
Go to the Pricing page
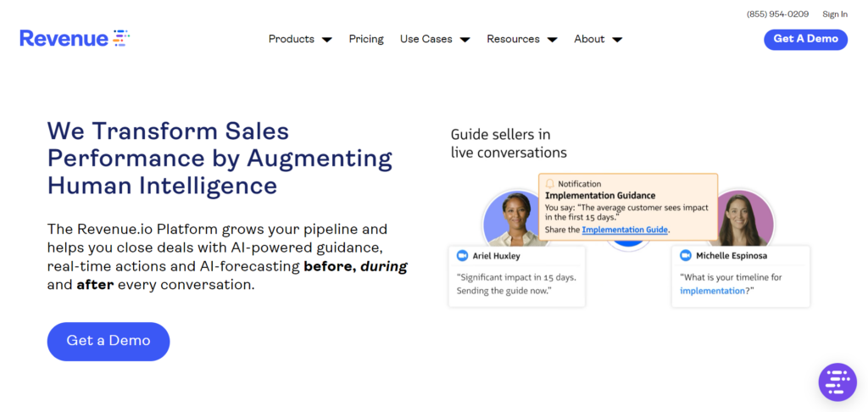click(x=366, y=39)
